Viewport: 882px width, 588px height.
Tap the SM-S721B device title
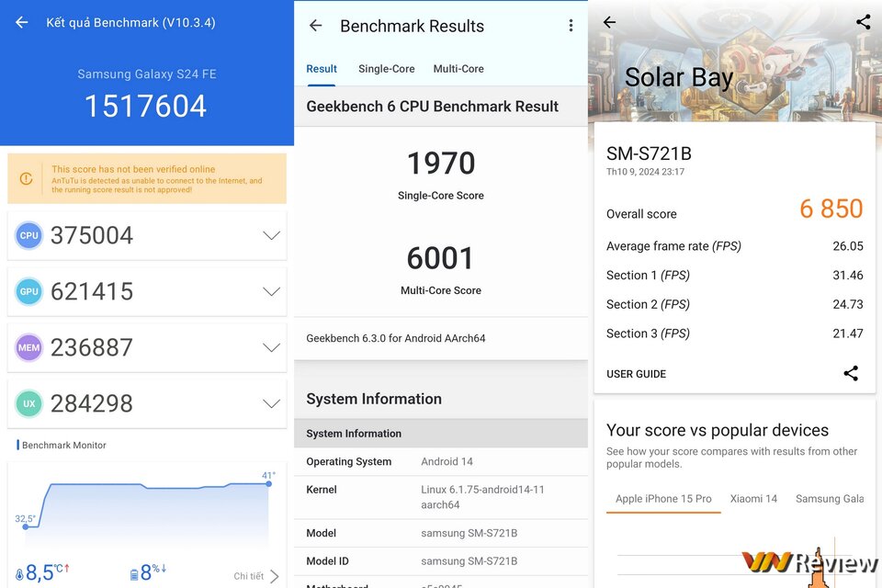pyautogui.click(x=649, y=153)
